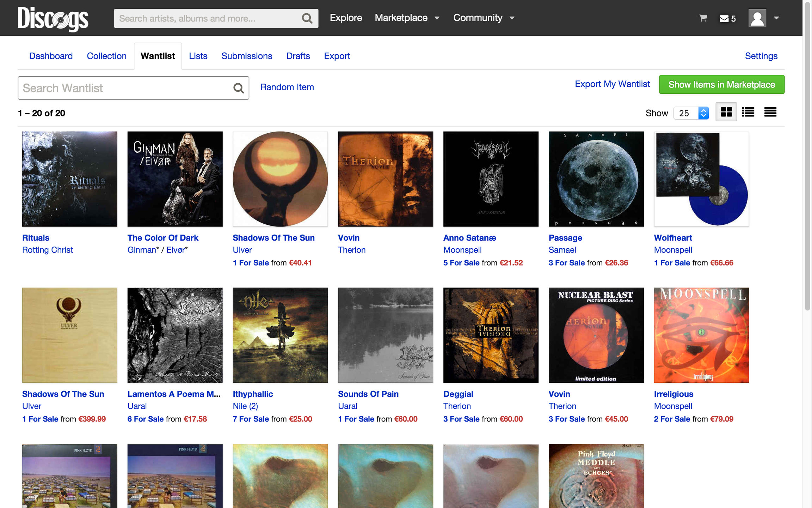Click 1 For Sale from €66.66

tap(694, 263)
